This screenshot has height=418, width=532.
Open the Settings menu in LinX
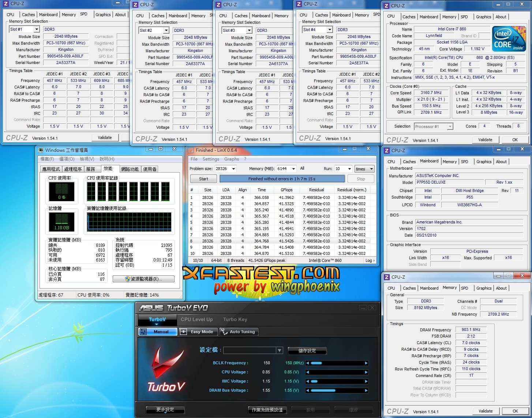211,159
